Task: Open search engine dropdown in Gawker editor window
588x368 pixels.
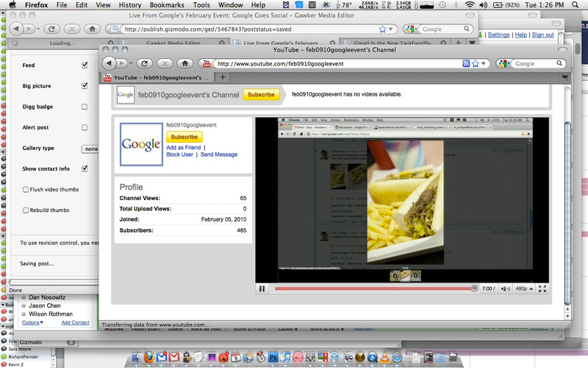Action: coord(411,29)
